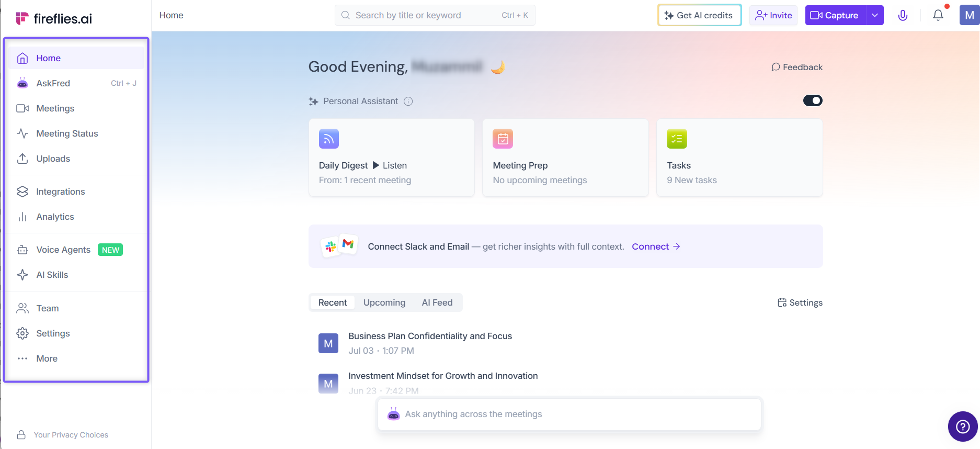Viewport: 980px width, 449px height.
Task: Click the fireflies.ai logo
Action: [54, 19]
